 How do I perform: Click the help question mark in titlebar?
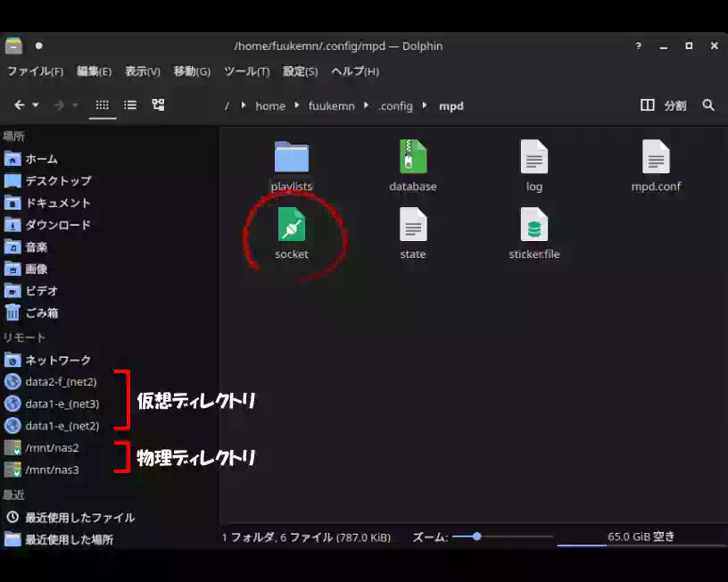tap(639, 46)
